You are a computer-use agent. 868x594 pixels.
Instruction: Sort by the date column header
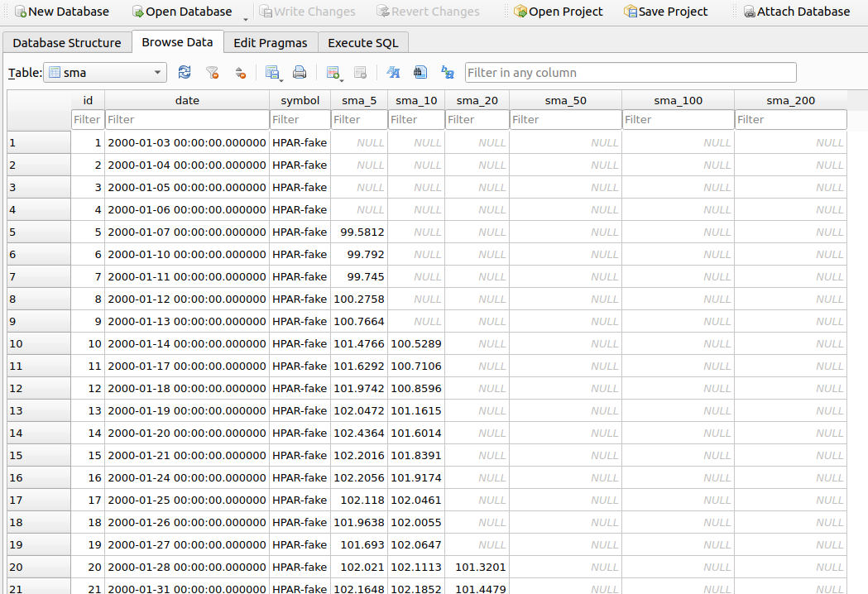[187, 100]
